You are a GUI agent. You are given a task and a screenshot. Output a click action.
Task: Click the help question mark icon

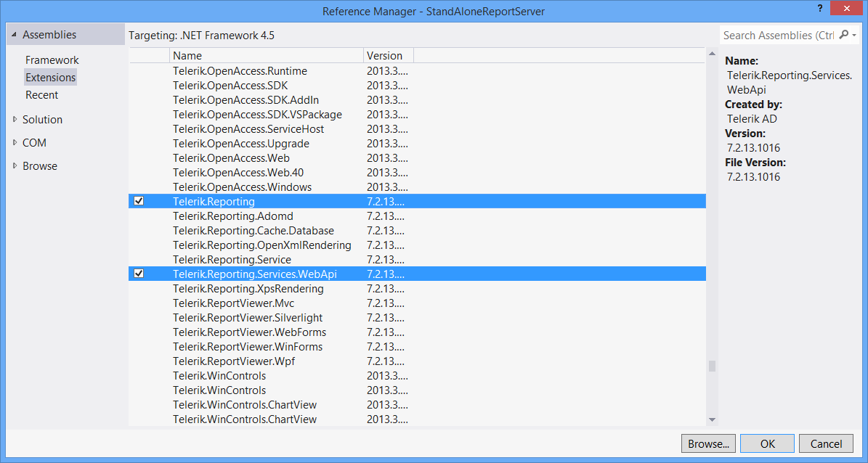pos(819,8)
